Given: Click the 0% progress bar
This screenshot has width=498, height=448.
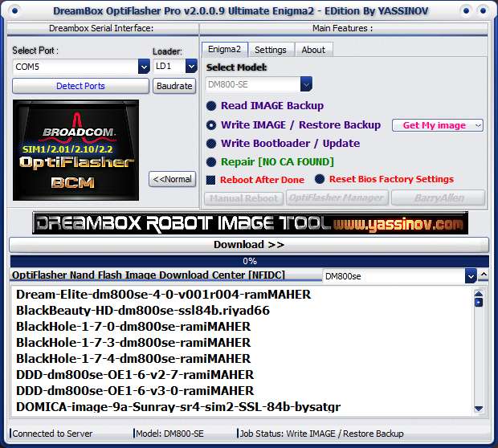Looking at the screenshot, I should (x=250, y=261).
